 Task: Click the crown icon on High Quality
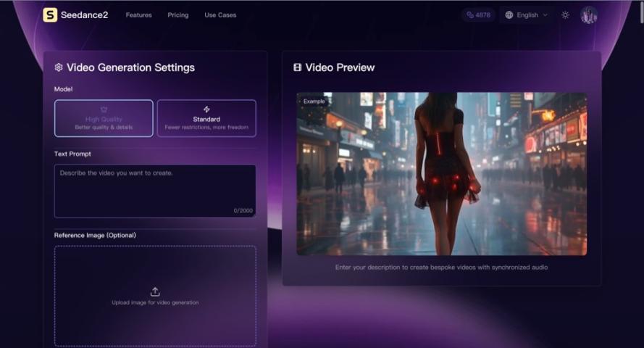point(104,109)
